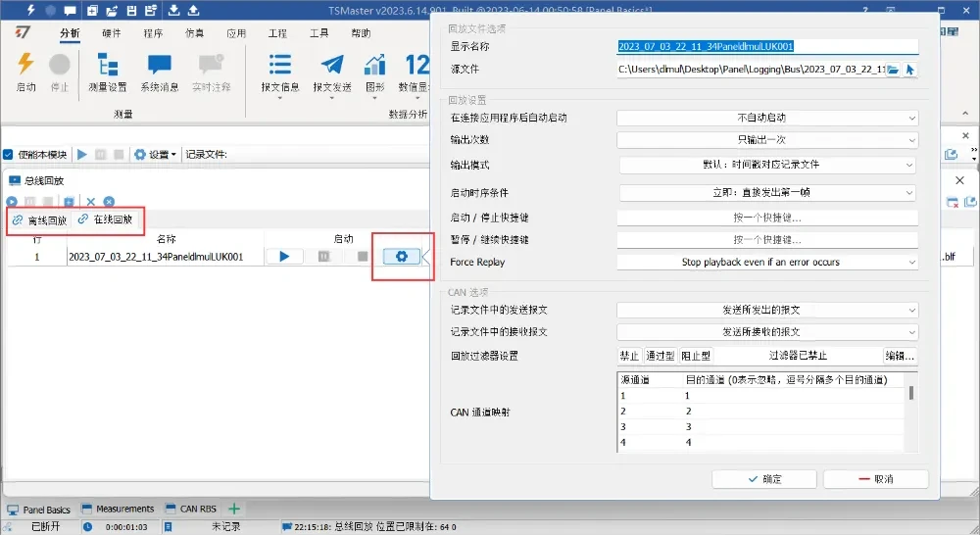Screen dimensions: 980x535
Task: Browse source file with folder icon
Action: click(893, 70)
